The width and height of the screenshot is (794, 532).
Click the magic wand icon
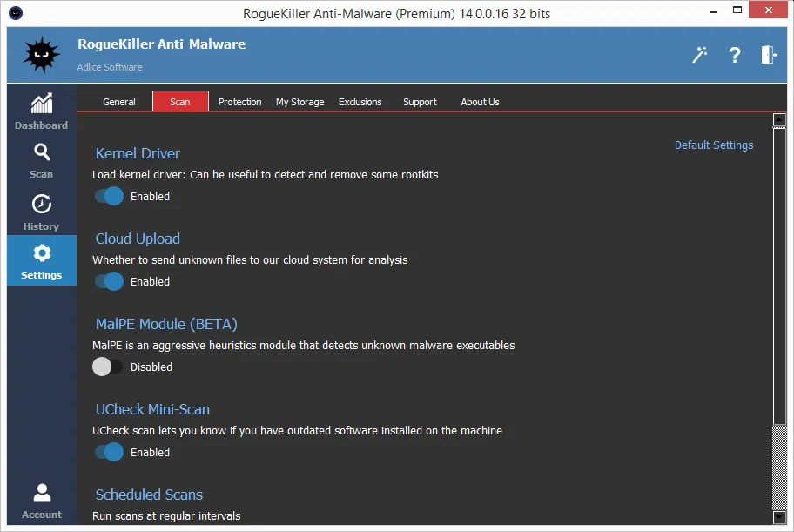tap(700, 55)
